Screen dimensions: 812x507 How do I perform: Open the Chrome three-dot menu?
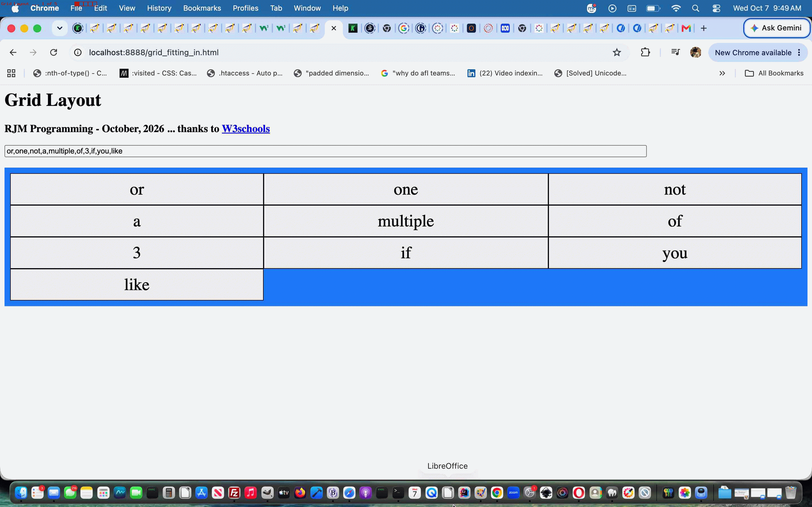coord(799,52)
